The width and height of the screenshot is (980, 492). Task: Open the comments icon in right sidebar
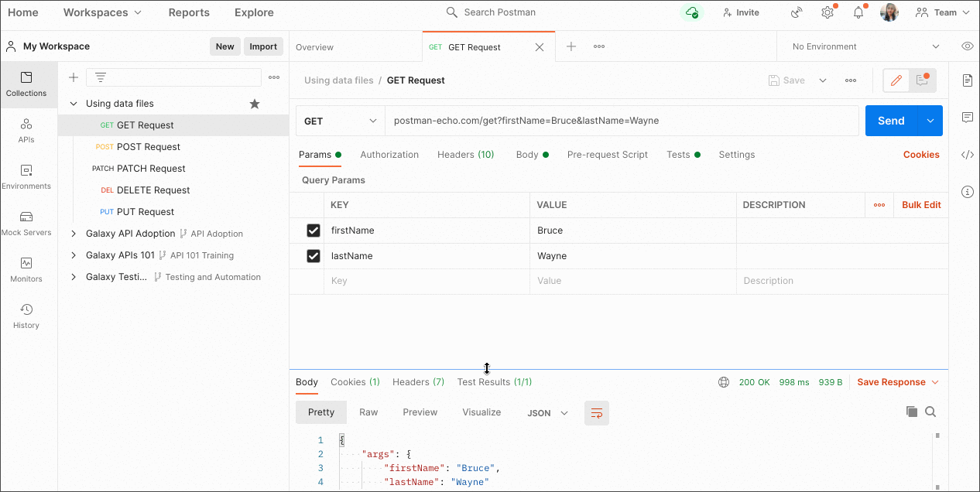click(x=967, y=118)
